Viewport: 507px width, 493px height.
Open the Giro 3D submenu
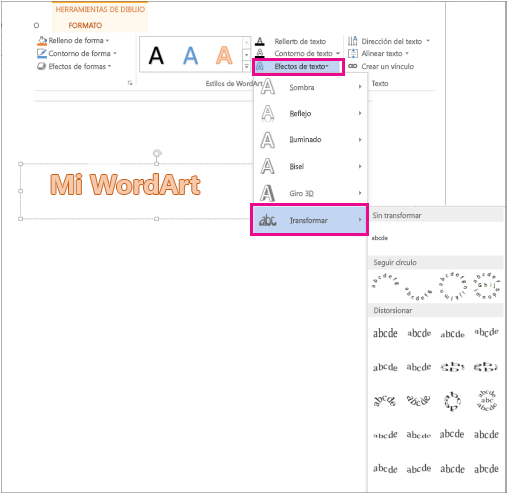pos(310,193)
